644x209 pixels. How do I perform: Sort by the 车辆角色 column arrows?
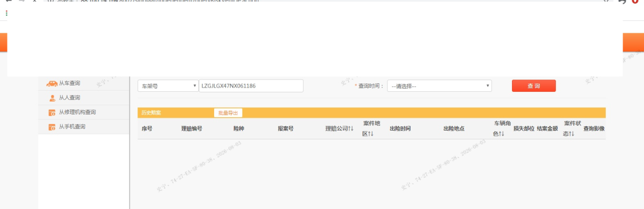[501, 134]
